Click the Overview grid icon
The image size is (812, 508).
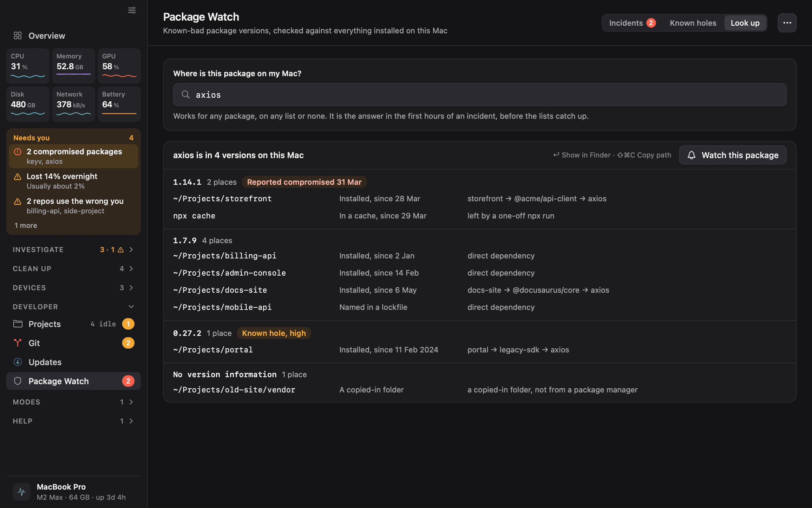17,35
